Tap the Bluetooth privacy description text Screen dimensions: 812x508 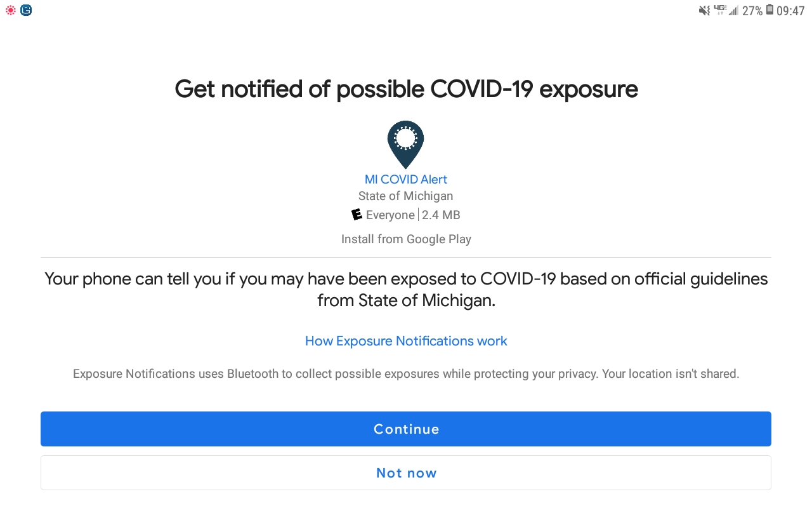click(406, 374)
